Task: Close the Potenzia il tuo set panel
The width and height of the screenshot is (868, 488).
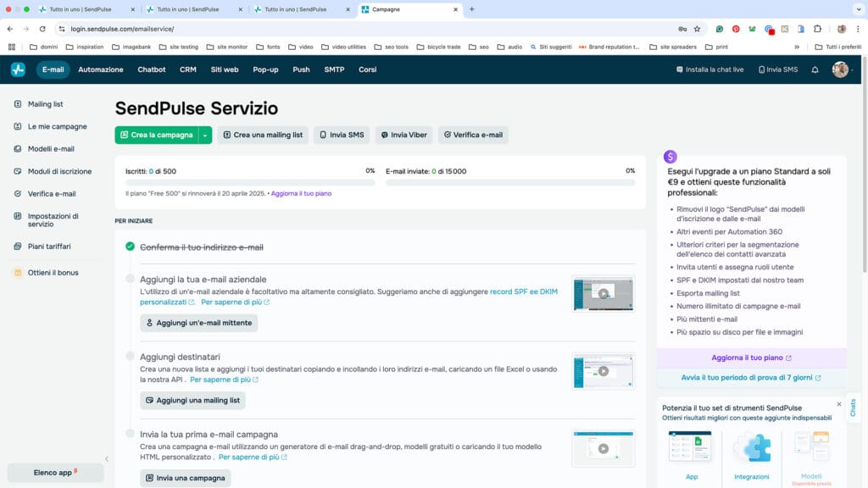Action: pyautogui.click(x=839, y=404)
